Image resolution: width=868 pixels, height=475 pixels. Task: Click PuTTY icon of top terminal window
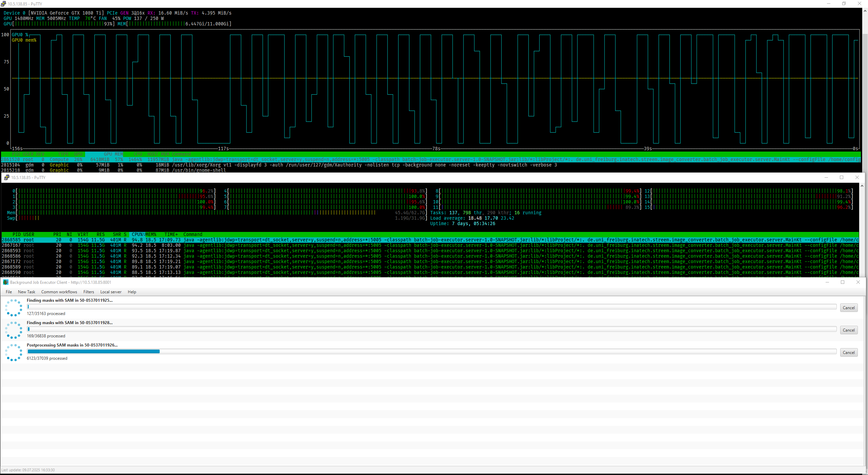click(x=3, y=4)
